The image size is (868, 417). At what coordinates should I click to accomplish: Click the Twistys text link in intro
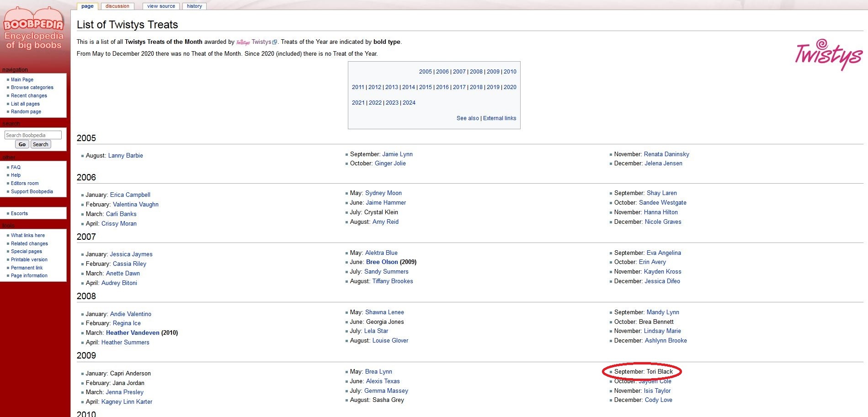point(261,42)
